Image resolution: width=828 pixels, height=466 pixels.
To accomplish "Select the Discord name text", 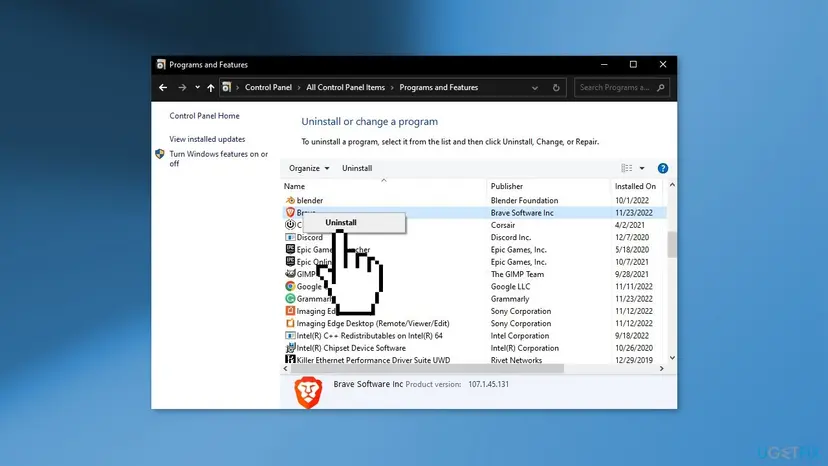I will pyautogui.click(x=309, y=237).
